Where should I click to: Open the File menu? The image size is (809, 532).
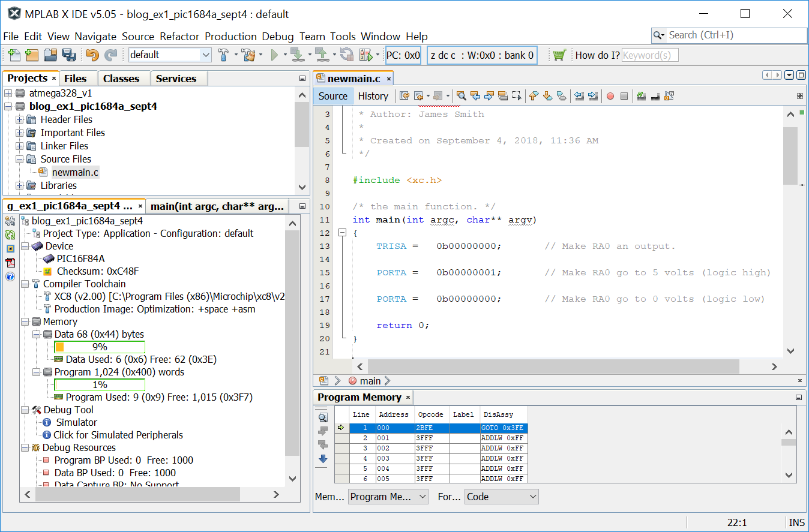coord(11,37)
